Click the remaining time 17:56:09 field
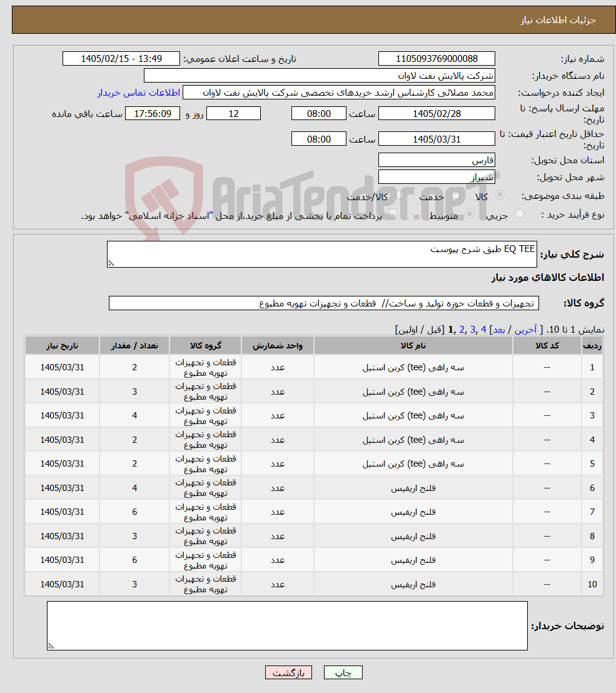 point(153,114)
